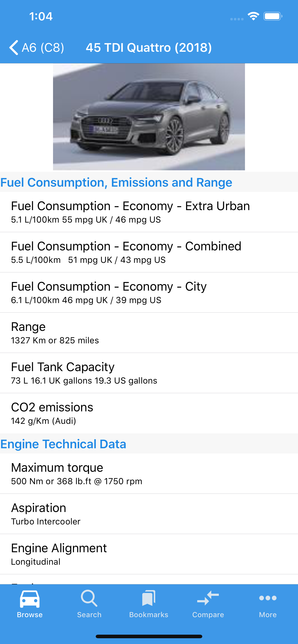Tap the Search magnifier icon
This screenshot has height=644, width=298.
click(x=89, y=598)
